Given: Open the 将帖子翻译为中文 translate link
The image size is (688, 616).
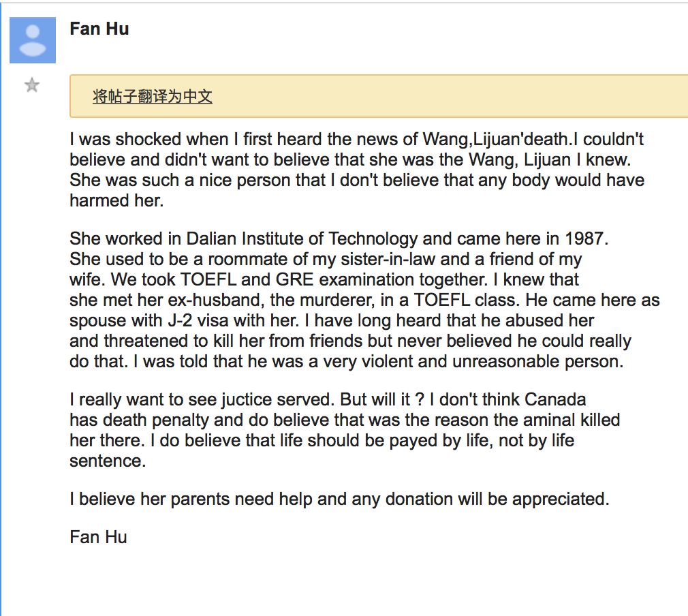Looking at the screenshot, I should (153, 96).
